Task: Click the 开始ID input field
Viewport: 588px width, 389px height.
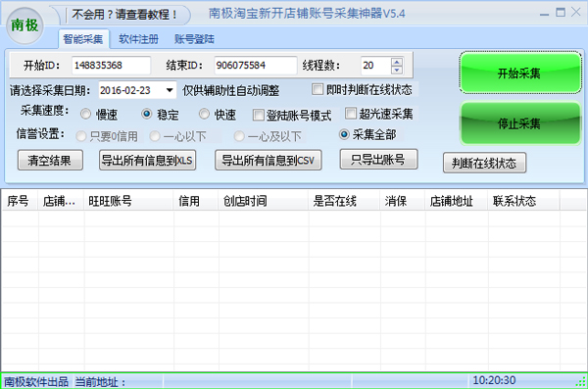Action: [x=111, y=66]
